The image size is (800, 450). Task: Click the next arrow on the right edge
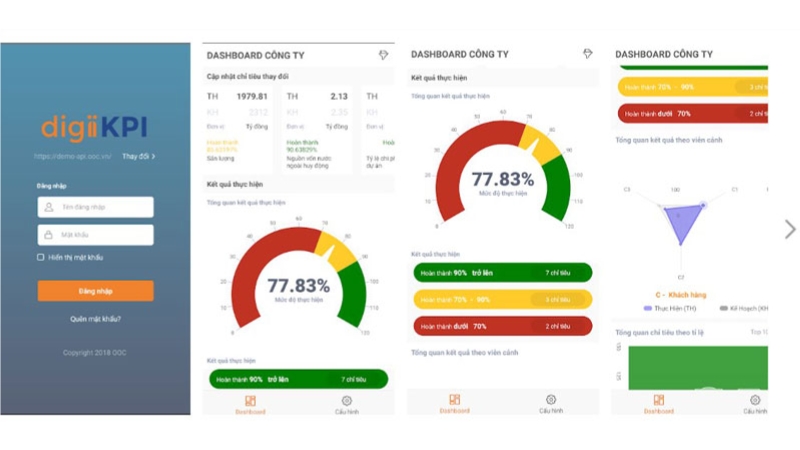[x=789, y=229]
